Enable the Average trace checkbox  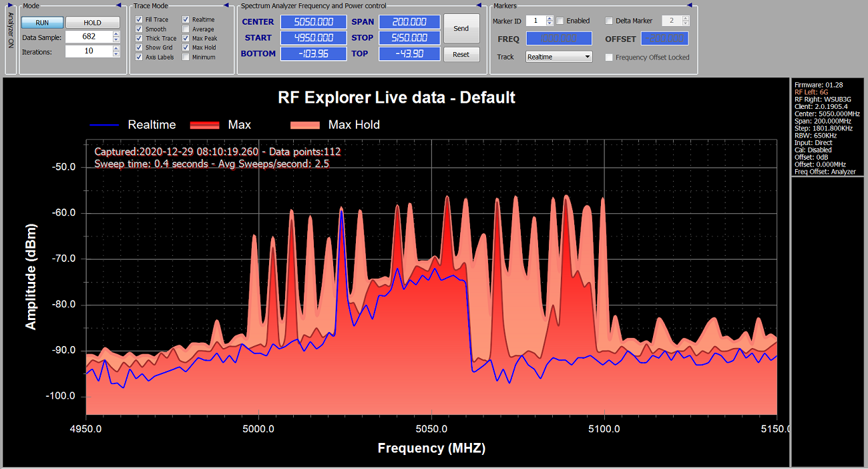[x=186, y=29]
